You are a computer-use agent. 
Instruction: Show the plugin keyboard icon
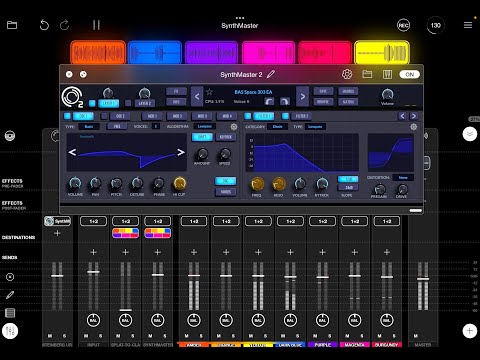[387, 74]
